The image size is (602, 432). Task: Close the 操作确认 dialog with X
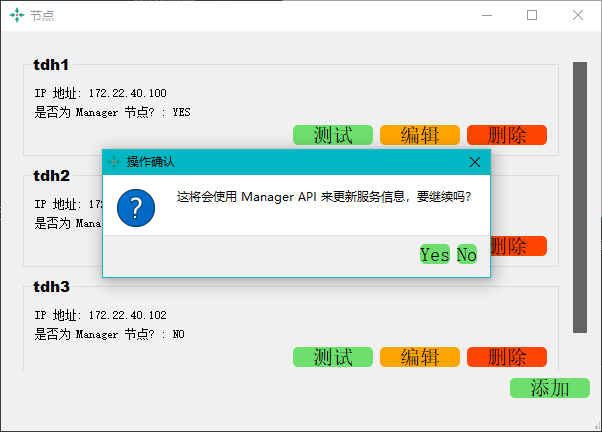[x=475, y=162]
